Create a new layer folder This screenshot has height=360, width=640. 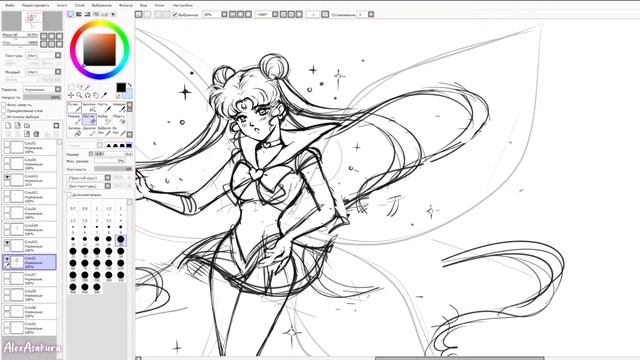(x=27, y=125)
